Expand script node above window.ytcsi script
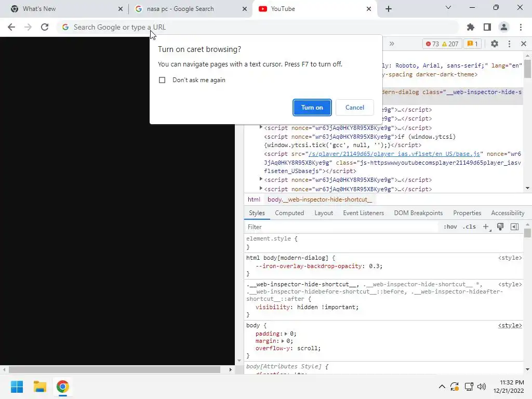Screen dimensions: 532x399 261,127
